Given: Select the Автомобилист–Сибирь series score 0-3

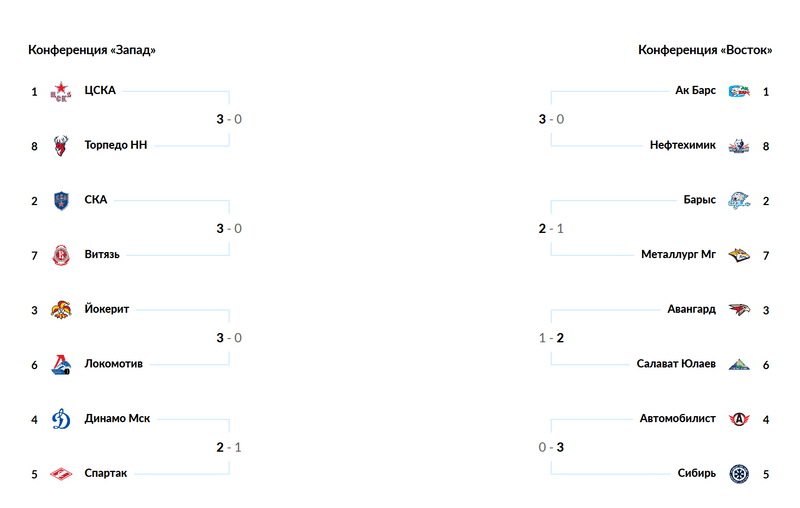Looking at the screenshot, I should [x=551, y=447].
